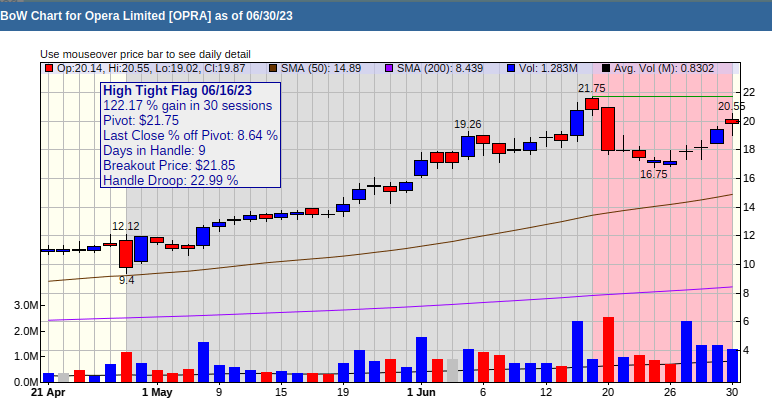Click the gray volume bar near 1 Jun

452,370
